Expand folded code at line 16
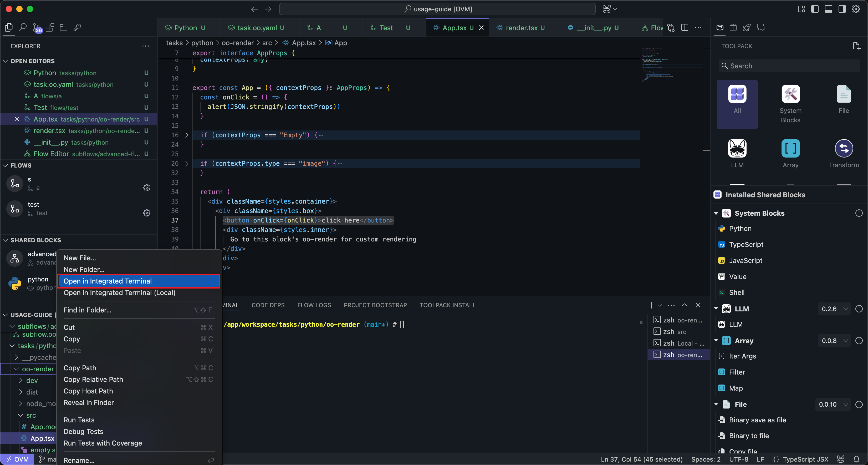 click(187, 135)
